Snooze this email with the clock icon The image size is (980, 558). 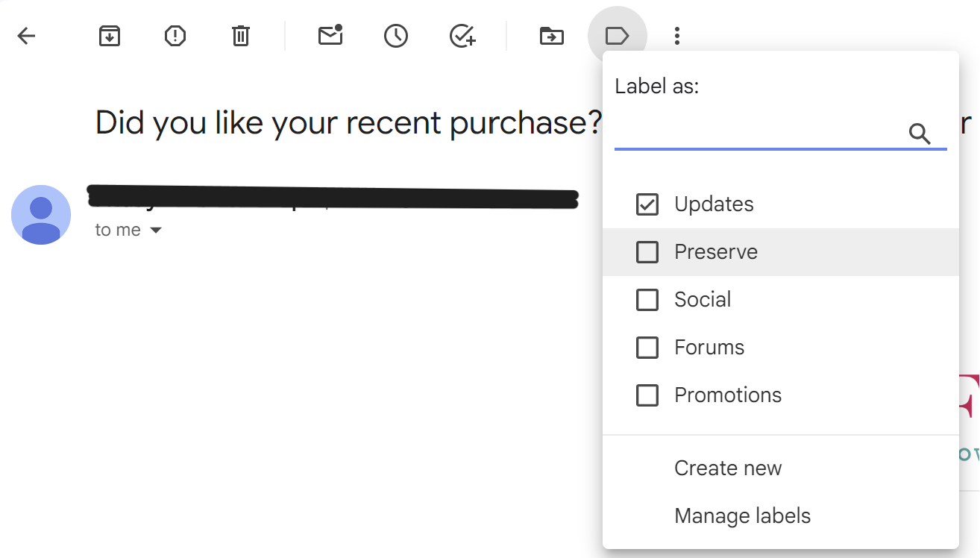(395, 36)
